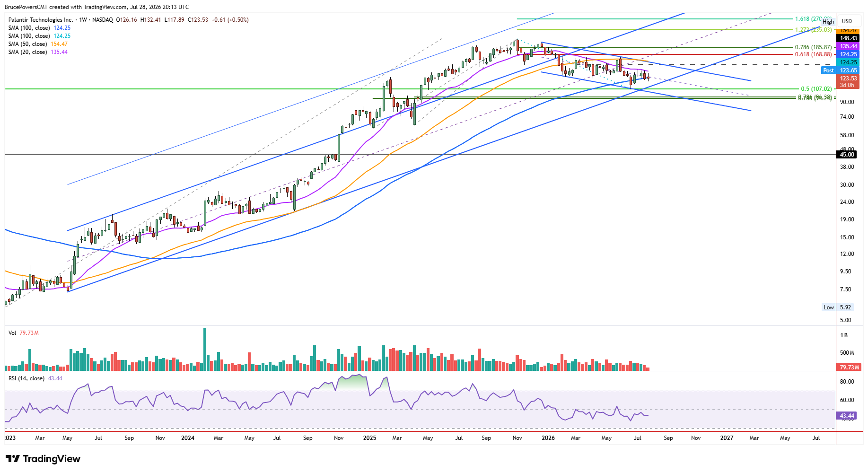Click the High marker on the price axis

pyautogui.click(x=828, y=22)
